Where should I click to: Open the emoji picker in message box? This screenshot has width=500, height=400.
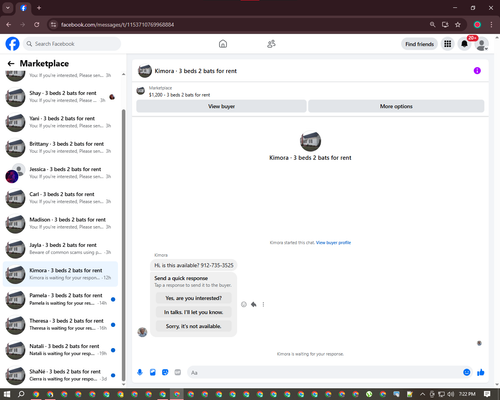point(467,372)
